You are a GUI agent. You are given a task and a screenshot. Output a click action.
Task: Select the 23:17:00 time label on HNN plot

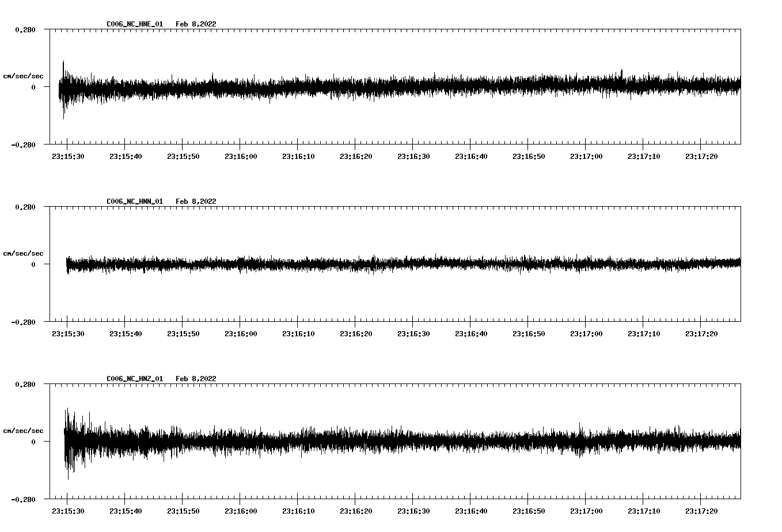(x=586, y=333)
